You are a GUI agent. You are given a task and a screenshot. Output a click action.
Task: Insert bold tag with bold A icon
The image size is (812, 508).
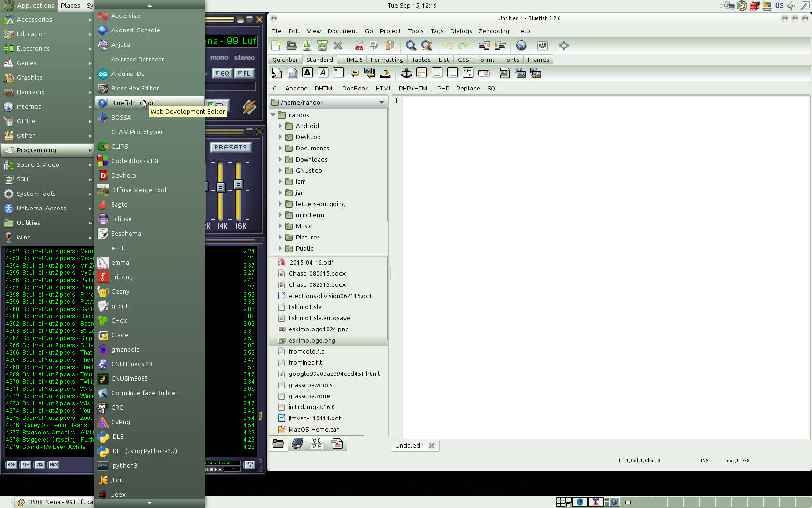[x=307, y=73]
